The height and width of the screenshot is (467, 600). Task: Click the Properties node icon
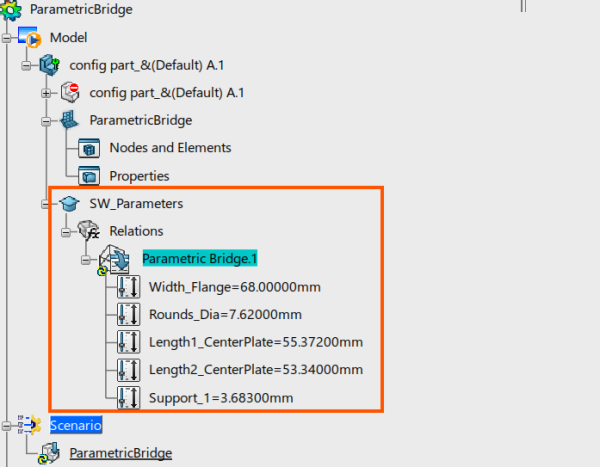coord(89,176)
